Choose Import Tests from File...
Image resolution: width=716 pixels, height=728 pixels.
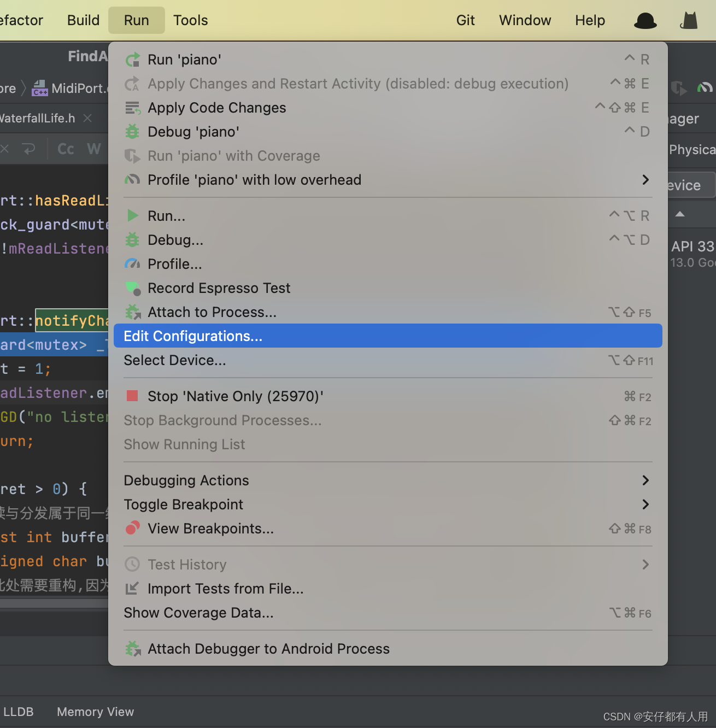click(388, 589)
